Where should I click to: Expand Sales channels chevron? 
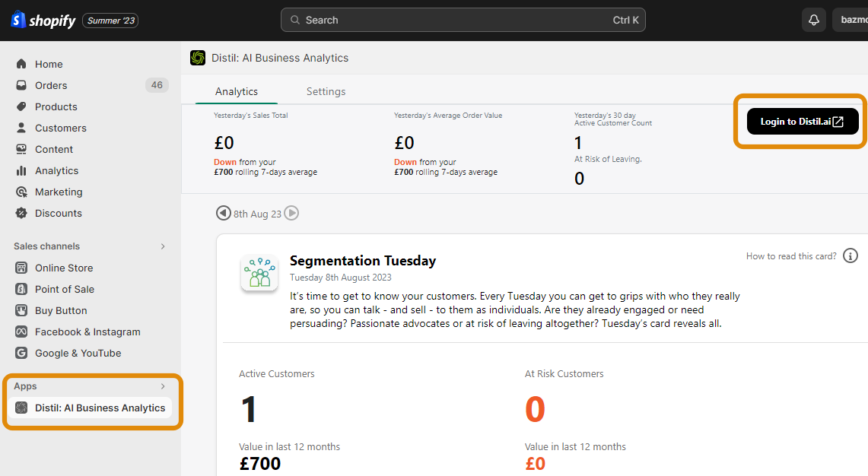[x=163, y=246]
